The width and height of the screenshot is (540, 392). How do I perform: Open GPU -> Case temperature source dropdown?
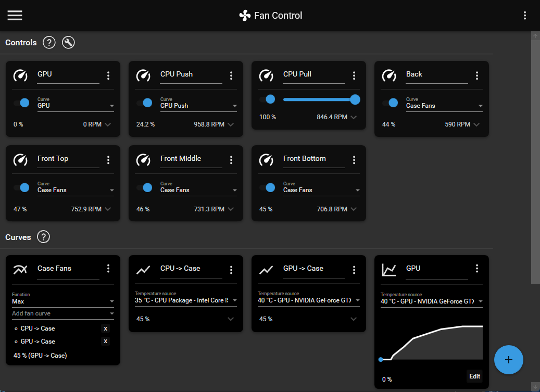pos(309,298)
